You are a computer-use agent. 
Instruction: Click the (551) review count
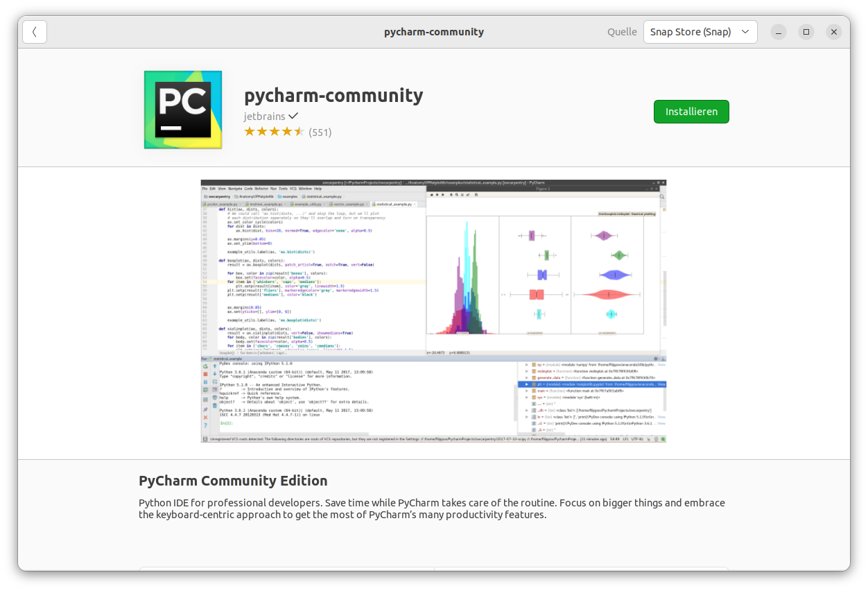pos(320,132)
